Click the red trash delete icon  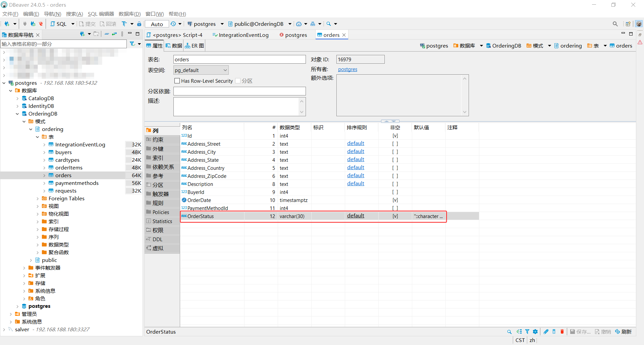[x=562, y=332]
